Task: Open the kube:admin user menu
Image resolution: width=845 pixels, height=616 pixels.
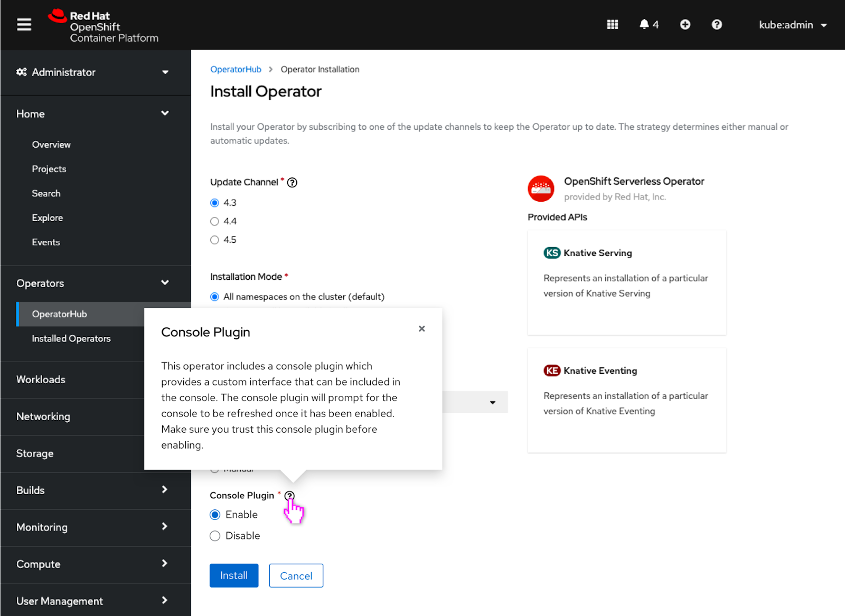Action: 792,24
